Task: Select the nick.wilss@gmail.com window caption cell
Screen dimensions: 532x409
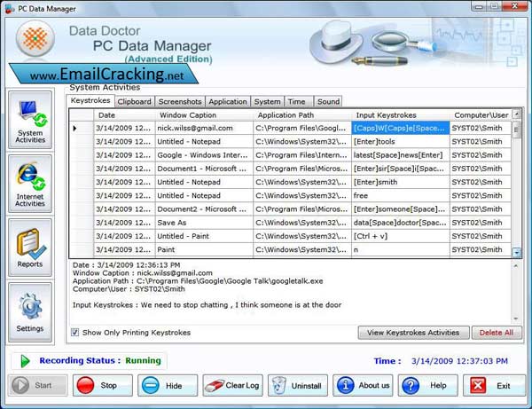Action: tap(204, 129)
